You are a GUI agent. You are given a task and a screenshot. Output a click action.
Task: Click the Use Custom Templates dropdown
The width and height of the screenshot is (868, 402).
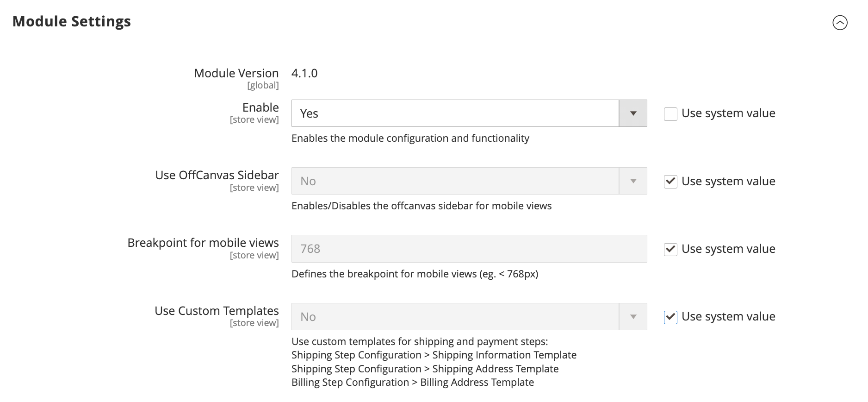coord(469,317)
